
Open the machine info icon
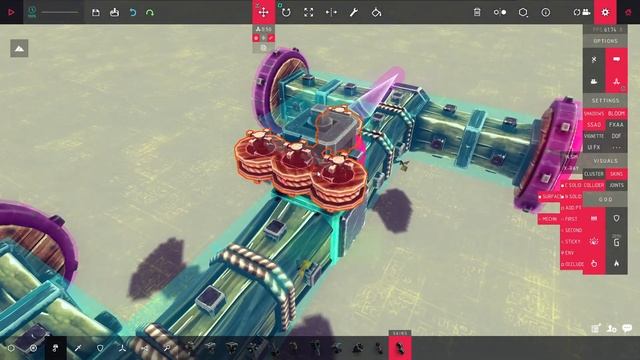point(546,12)
